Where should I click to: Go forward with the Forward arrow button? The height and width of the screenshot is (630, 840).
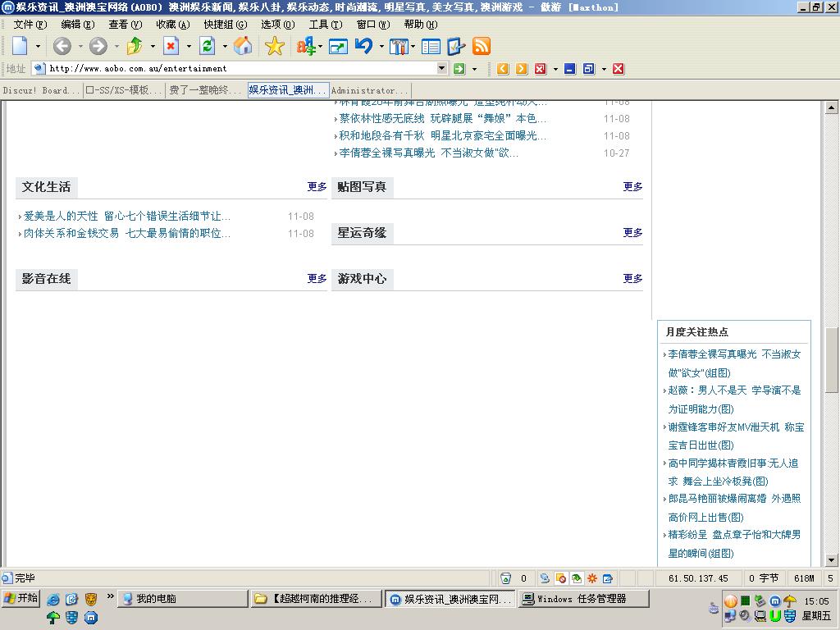coord(98,46)
